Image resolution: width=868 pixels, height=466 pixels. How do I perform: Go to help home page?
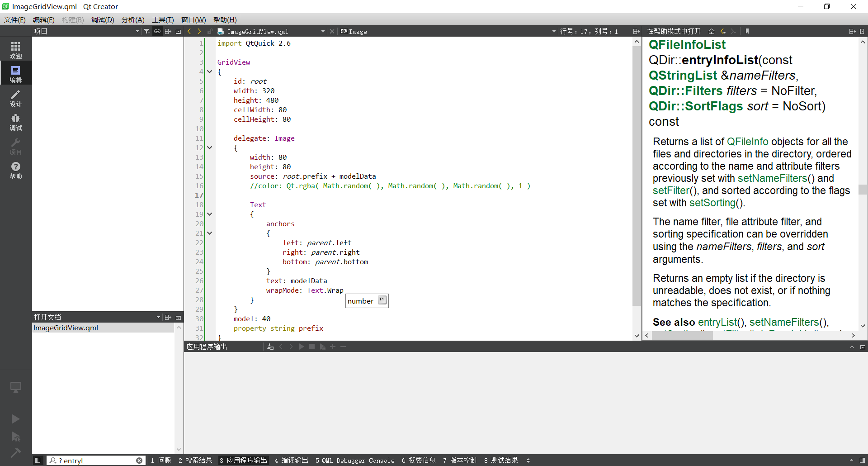pos(712,31)
